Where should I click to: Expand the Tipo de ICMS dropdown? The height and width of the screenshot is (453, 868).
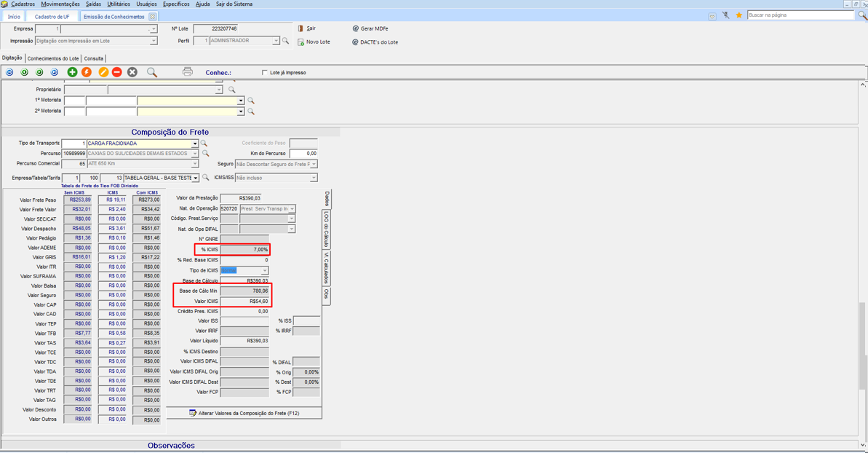264,270
